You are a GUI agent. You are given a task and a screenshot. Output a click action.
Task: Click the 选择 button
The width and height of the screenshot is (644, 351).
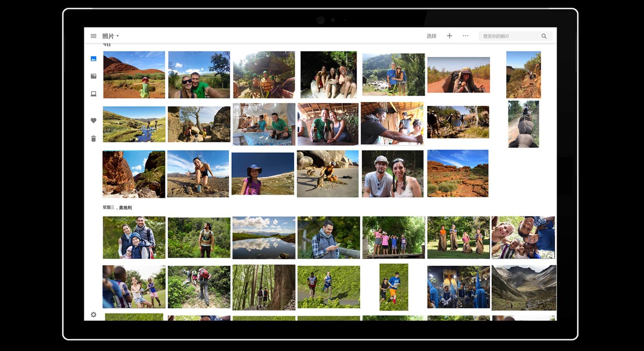[431, 36]
